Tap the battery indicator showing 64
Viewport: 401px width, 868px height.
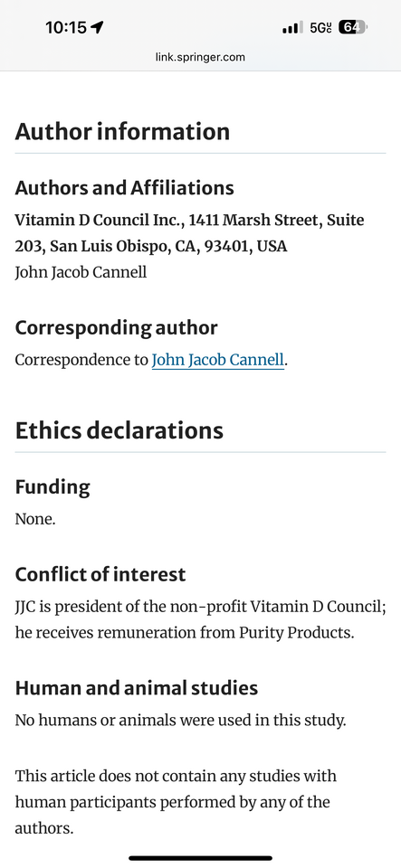(353, 27)
